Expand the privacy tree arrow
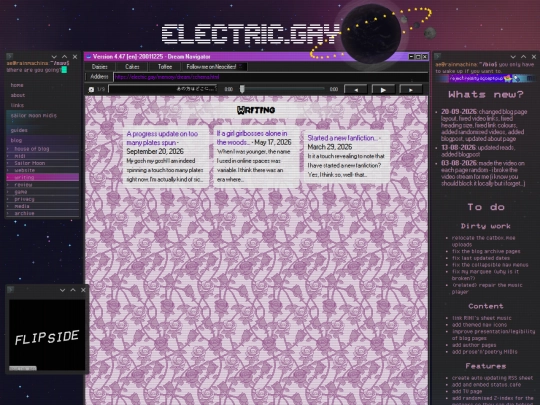The height and width of the screenshot is (405, 540). [8, 199]
